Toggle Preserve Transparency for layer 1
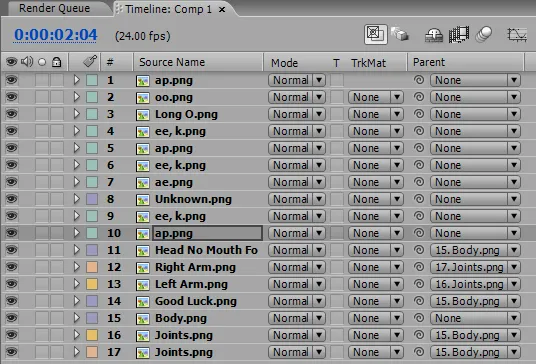The width and height of the screenshot is (536, 364). coord(337,80)
